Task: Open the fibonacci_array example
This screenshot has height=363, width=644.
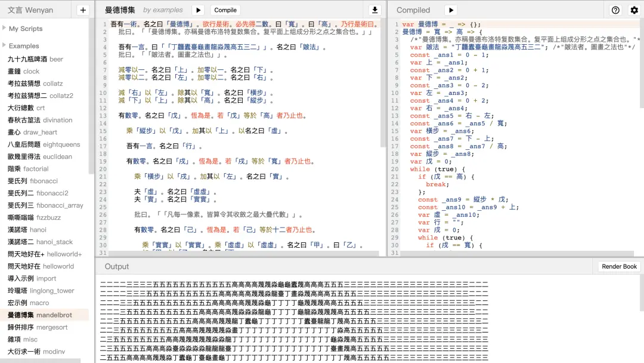Action: coord(44,205)
